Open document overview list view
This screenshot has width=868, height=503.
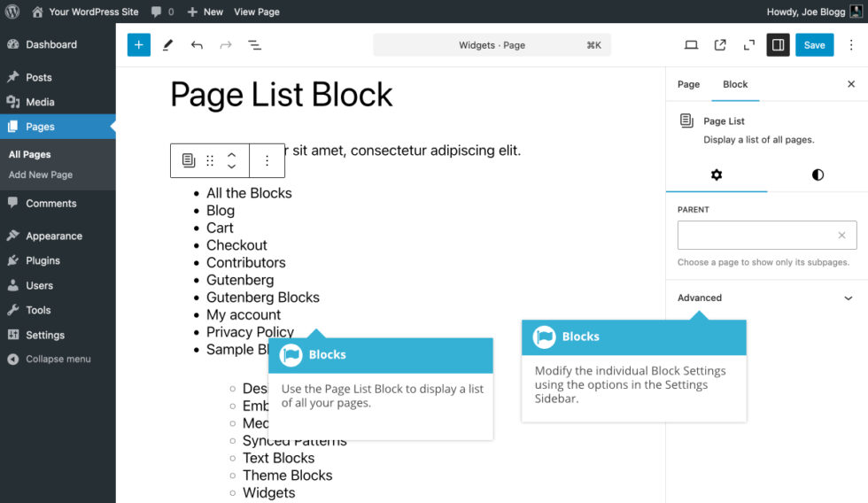(x=255, y=45)
